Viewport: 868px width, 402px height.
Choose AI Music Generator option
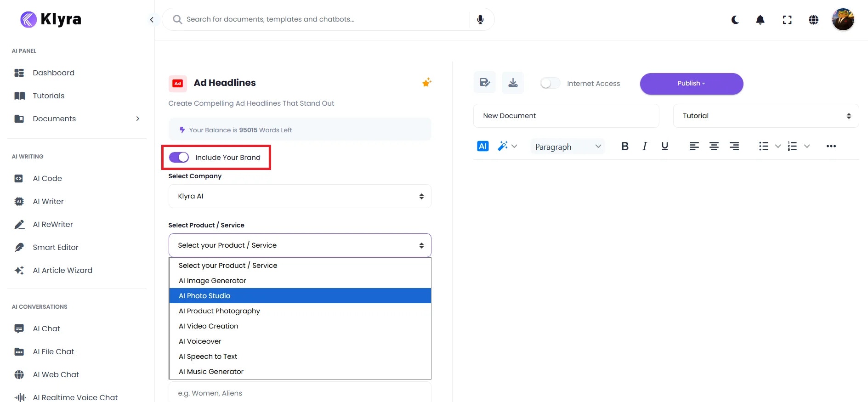(x=300, y=372)
